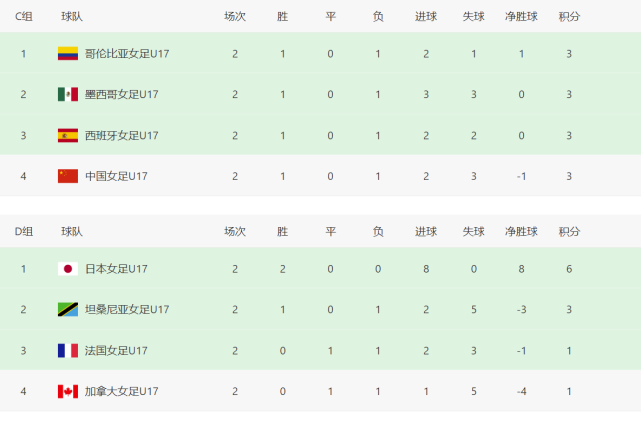
Task: Click the China flag icon
Action: coord(67,176)
